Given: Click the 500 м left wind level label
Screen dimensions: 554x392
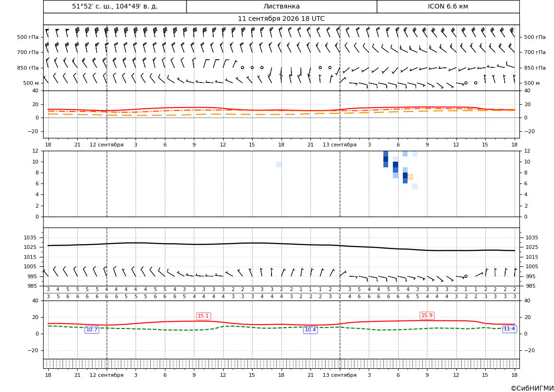Looking at the screenshot, I should coord(31,83).
